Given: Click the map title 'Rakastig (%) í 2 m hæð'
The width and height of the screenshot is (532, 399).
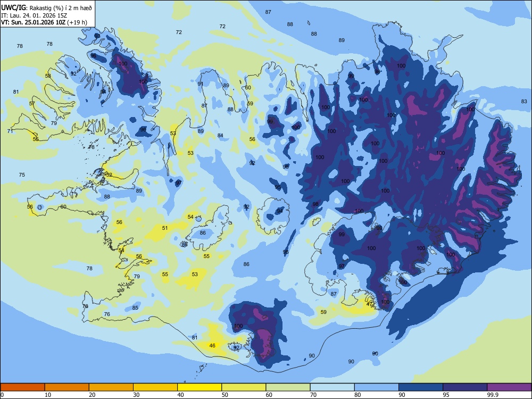Looking at the screenshot, I should pos(61,7).
